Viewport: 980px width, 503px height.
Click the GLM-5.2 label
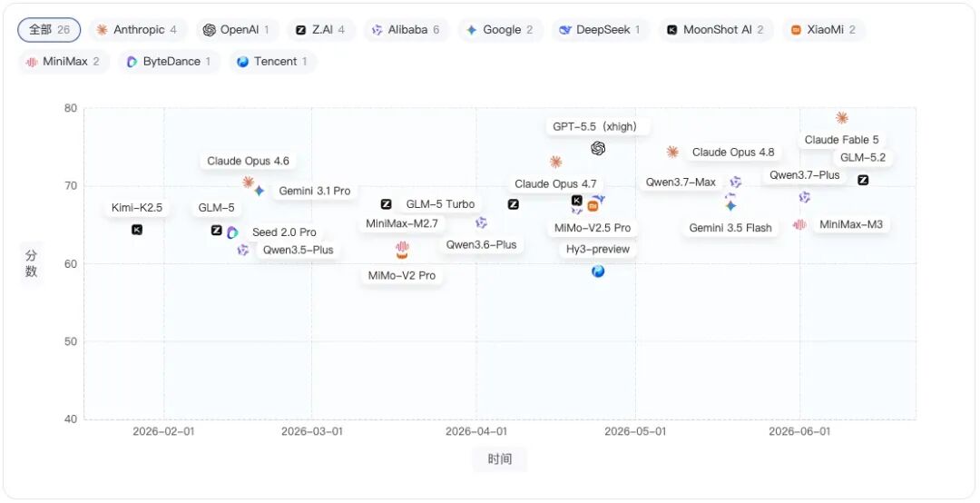click(x=863, y=158)
